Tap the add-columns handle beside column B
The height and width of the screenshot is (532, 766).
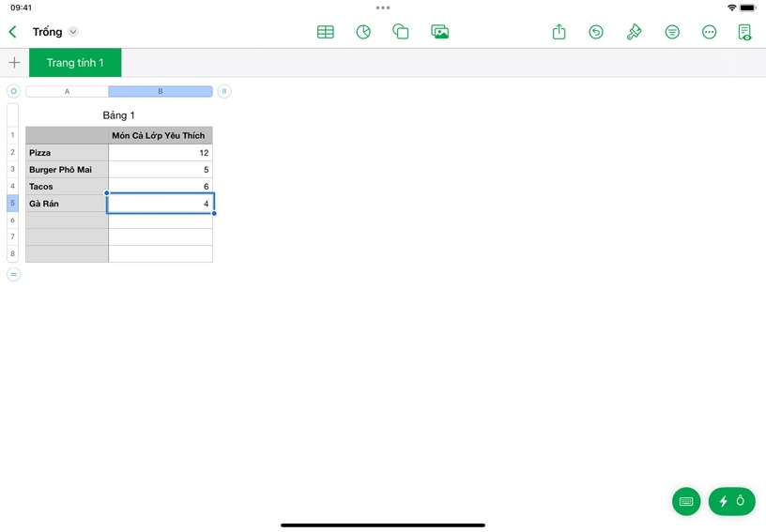(224, 92)
